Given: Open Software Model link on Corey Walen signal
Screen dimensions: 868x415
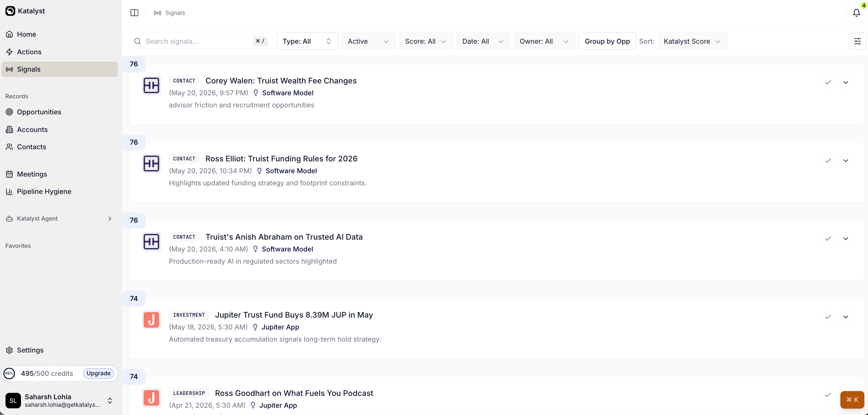Looking at the screenshot, I should coord(287,93).
